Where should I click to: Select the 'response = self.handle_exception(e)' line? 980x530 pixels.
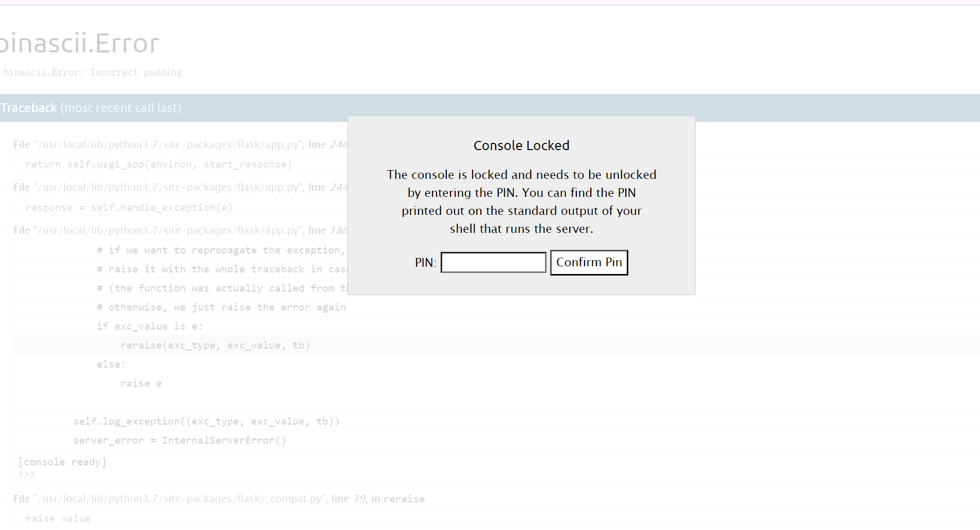129,208
